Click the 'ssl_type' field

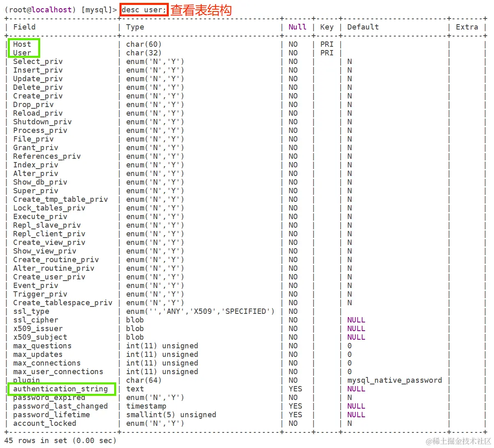pyautogui.click(x=31, y=311)
